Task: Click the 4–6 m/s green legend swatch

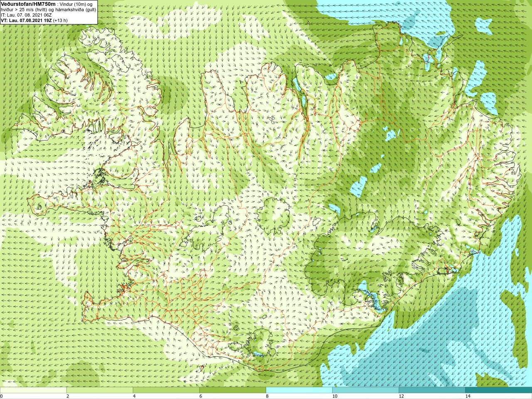Action: (x=166, y=390)
